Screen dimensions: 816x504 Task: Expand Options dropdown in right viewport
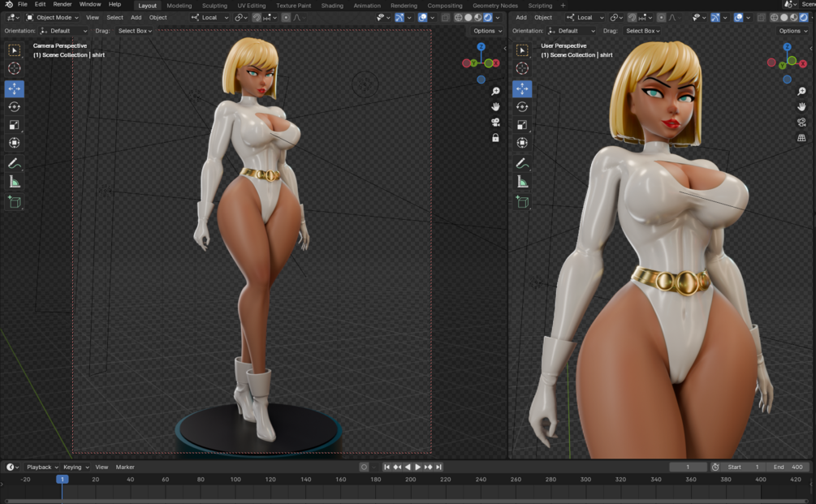pos(793,31)
